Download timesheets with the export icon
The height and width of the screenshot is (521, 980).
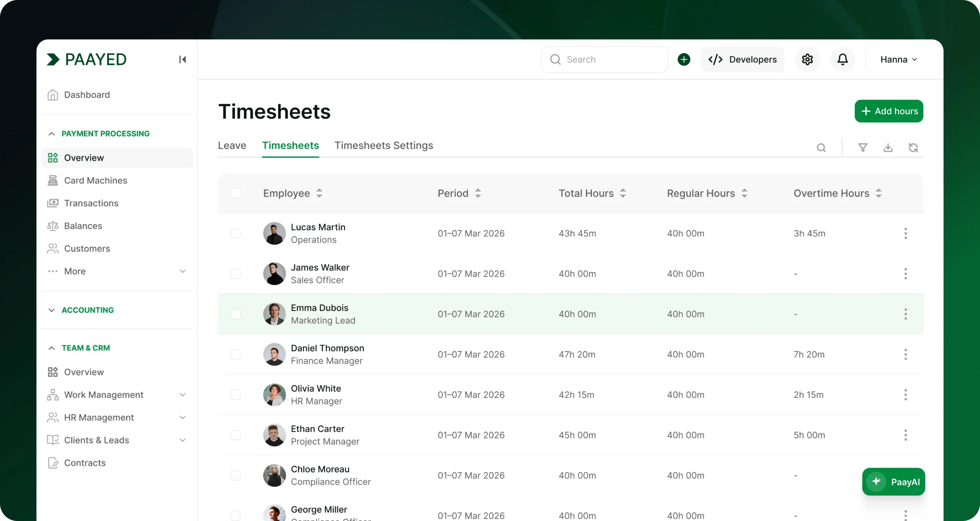(x=888, y=147)
